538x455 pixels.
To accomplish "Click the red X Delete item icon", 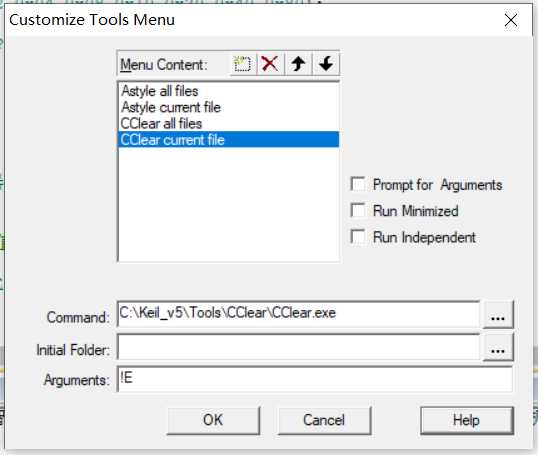I will click(270, 64).
